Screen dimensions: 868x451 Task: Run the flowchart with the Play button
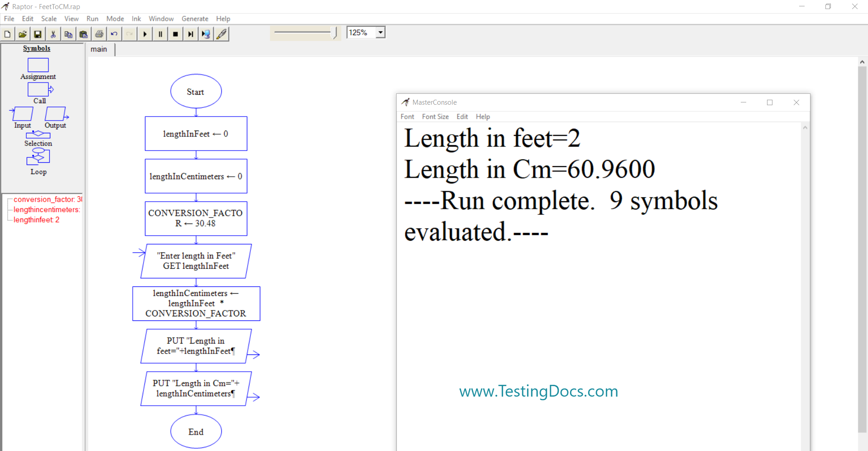click(145, 34)
